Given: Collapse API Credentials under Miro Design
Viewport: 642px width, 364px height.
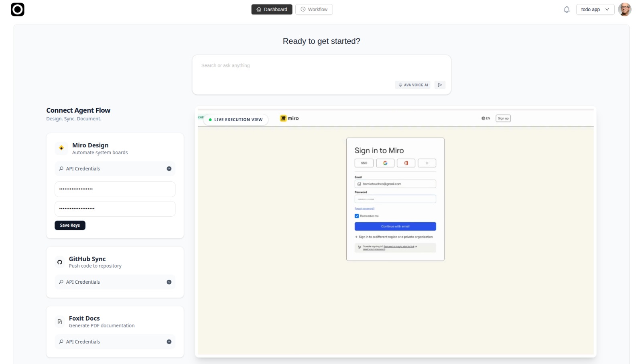Looking at the screenshot, I should [x=115, y=169].
